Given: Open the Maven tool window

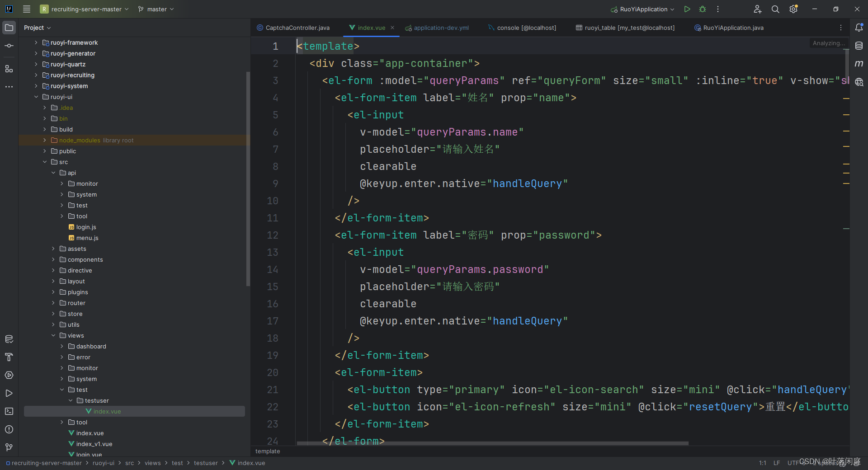Looking at the screenshot, I should click(x=859, y=64).
